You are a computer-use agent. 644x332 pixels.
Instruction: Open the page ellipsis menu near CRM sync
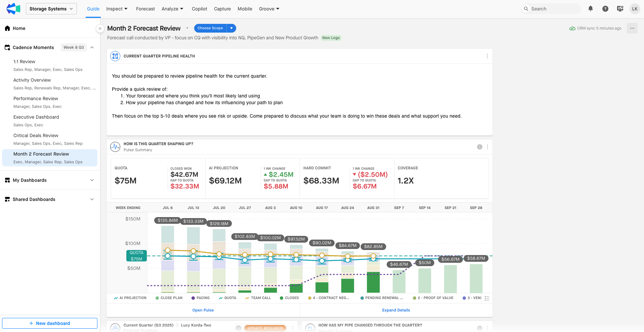tap(632, 28)
